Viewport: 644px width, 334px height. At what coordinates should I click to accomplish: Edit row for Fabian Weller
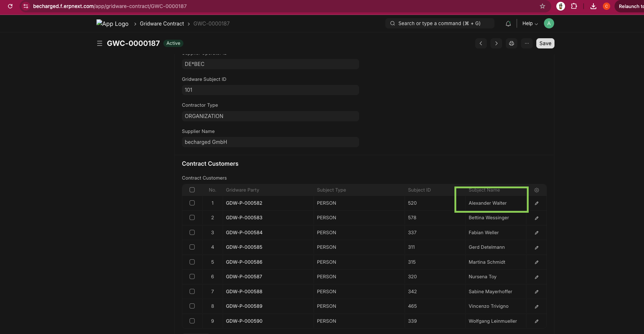[537, 233]
